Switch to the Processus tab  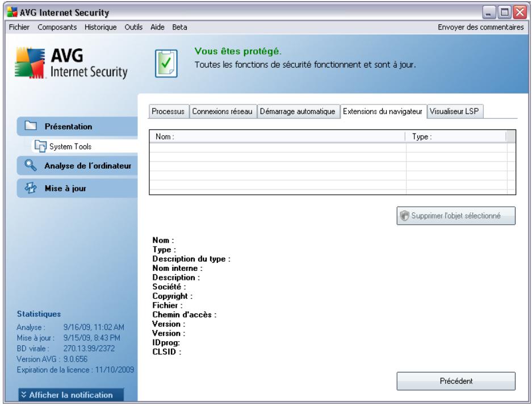[x=168, y=111]
